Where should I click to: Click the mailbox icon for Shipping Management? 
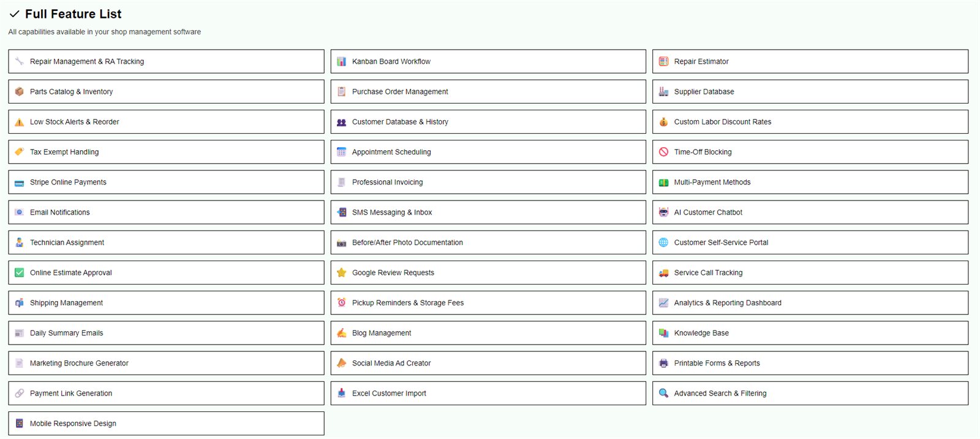(20, 303)
